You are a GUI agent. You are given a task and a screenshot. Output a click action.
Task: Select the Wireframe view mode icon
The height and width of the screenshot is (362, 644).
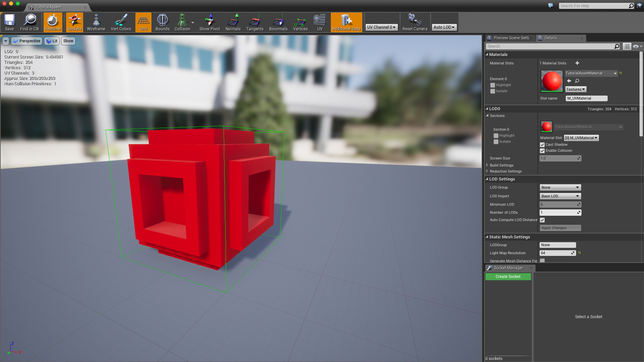click(96, 22)
